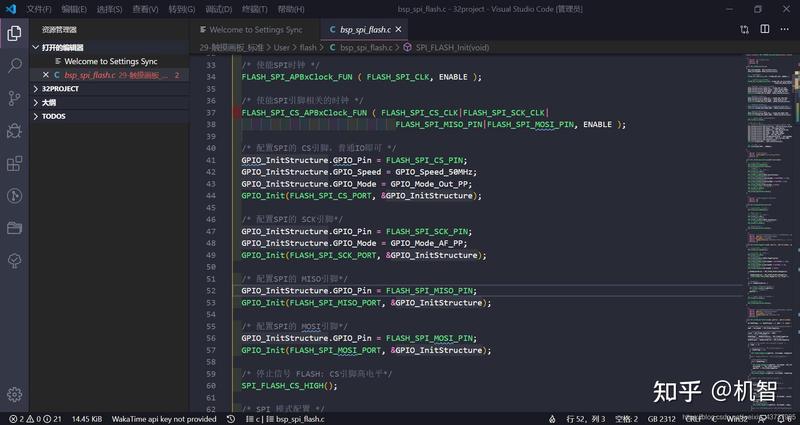Click the flame icon in status bar
Viewport: 800px width, 425px height.
[552, 419]
